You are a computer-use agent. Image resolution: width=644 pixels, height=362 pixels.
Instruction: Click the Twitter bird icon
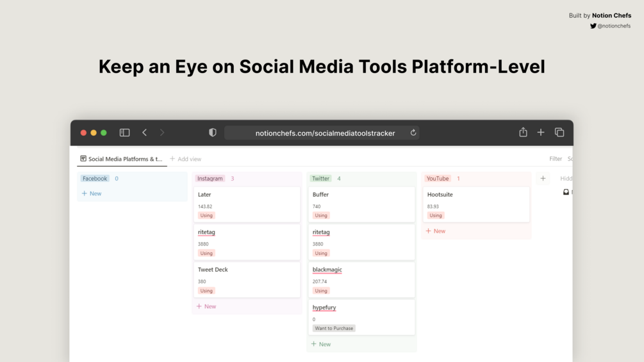click(593, 26)
